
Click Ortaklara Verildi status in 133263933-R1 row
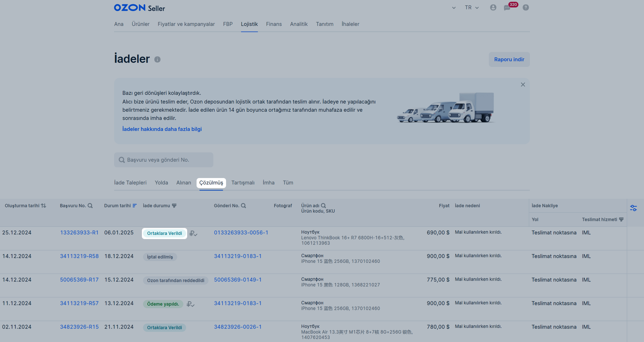pyautogui.click(x=165, y=233)
